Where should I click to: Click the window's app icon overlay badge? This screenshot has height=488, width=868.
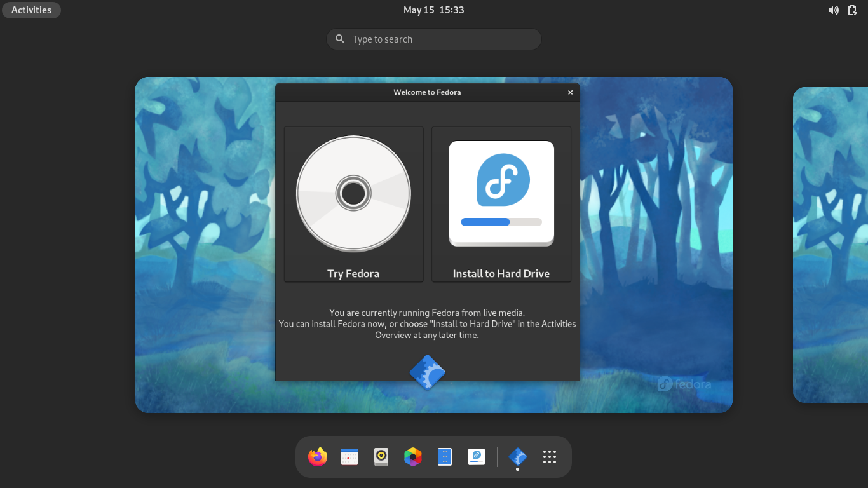pyautogui.click(x=428, y=372)
